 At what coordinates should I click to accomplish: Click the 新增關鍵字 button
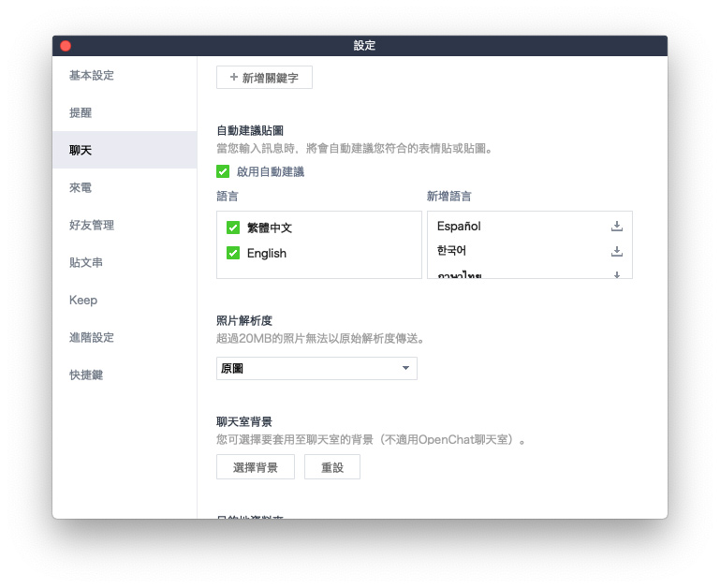(x=264, y=78)
